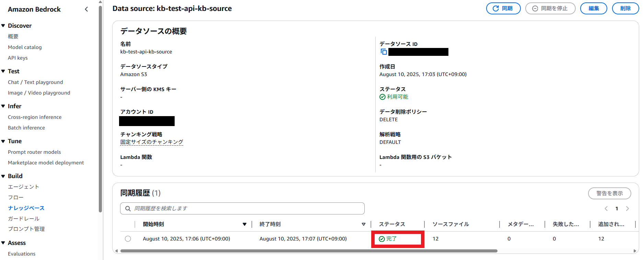Click the Amazon Bedrock sidebar title
Screen dimensions: 644x260
[x=34, y=9]
